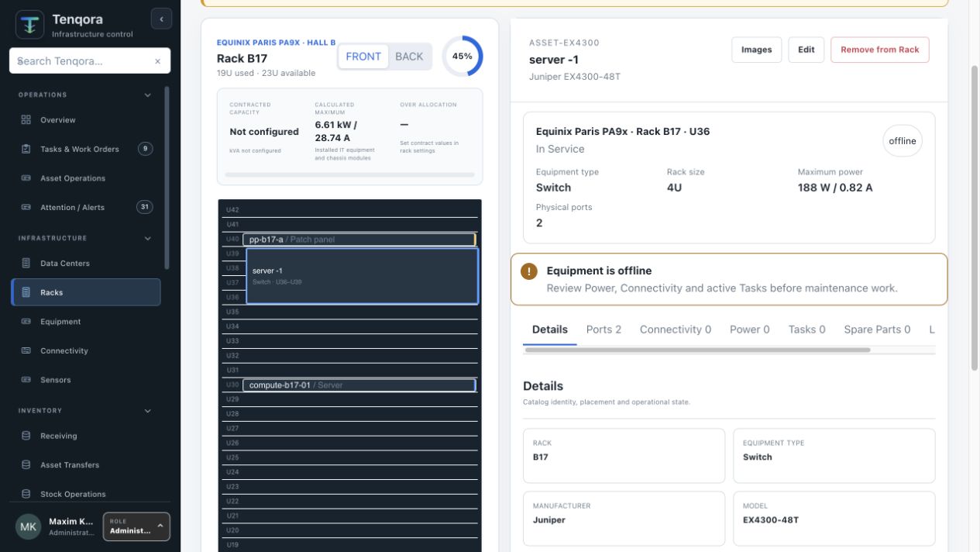
Task: Select the Racks sidebar icon
Action: [x=26, y=292]
